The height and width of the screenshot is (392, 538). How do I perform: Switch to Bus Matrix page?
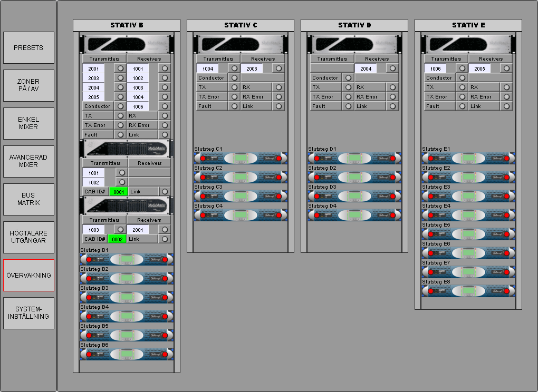click(x=28, y=200)
